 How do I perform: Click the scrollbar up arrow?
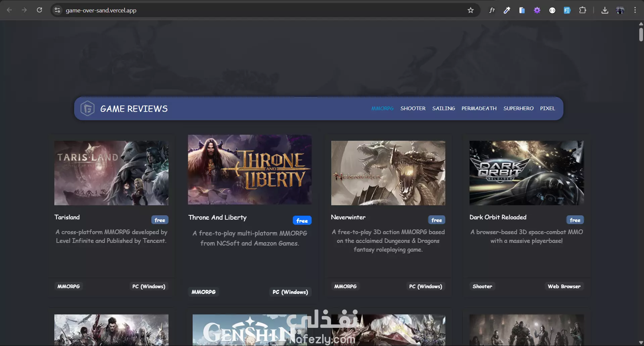click(x=641, y=24)
